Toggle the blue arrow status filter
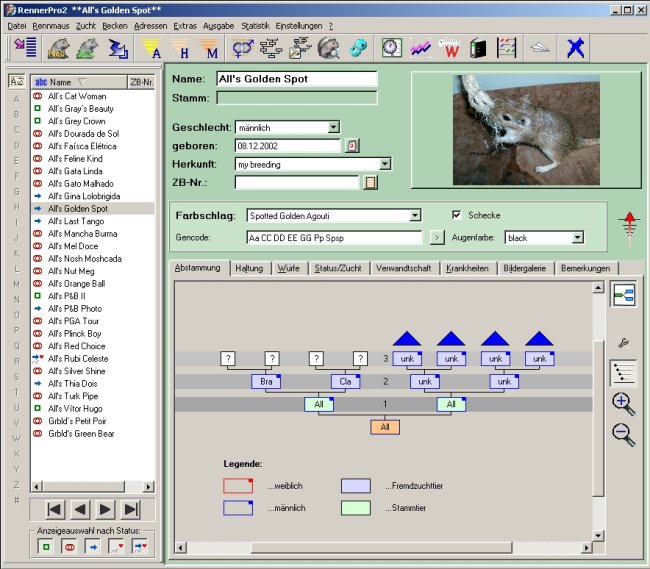The height and width of the screenshot is (569, 650). (x=92, y=546)
